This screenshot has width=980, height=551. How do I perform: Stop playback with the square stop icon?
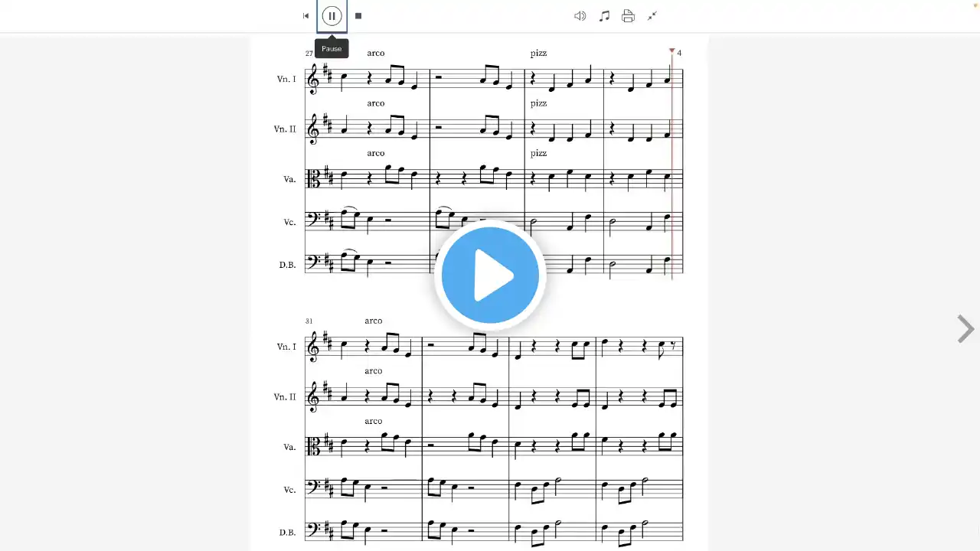click(x=358, y=16)
